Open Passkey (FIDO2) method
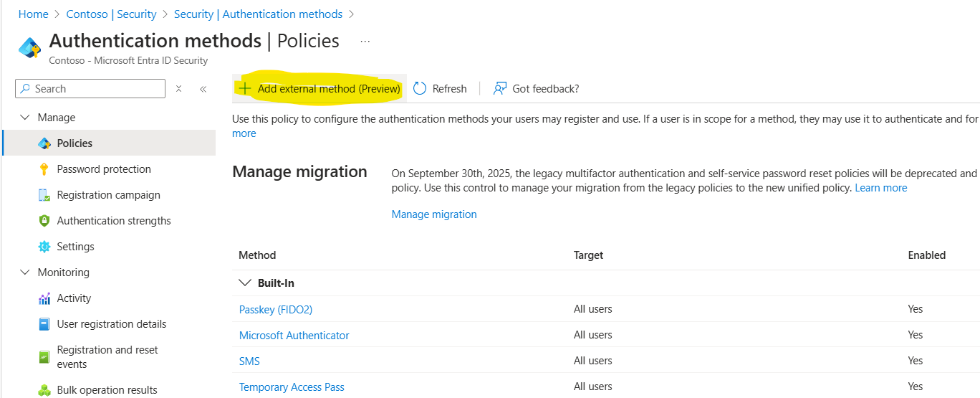The image size is (980, 398). click(276, 309)
